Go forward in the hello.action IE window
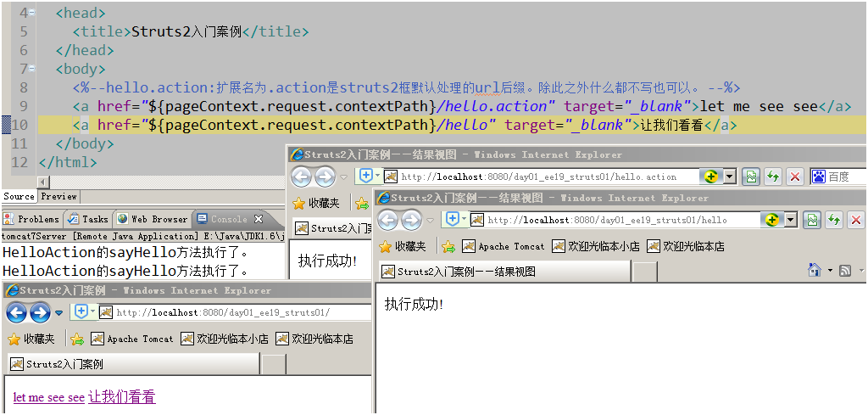 [325, 177]
